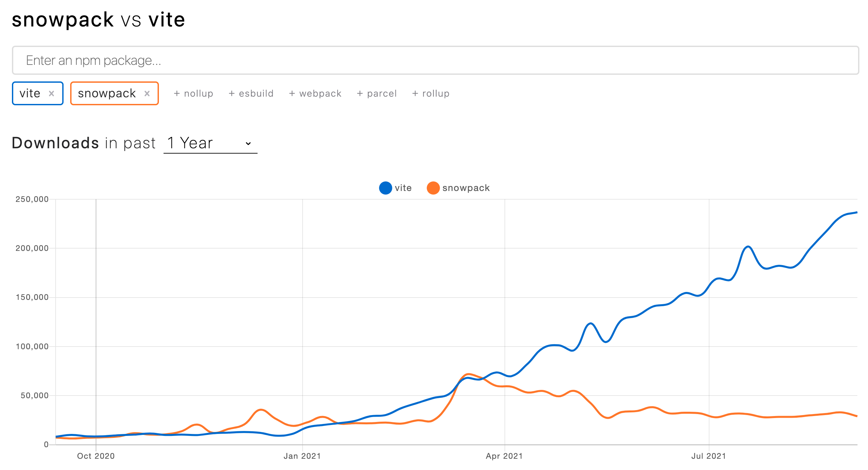Add esbuild to the comparison
The height and width of the screenshot is (470, 868).
[251, 93]
